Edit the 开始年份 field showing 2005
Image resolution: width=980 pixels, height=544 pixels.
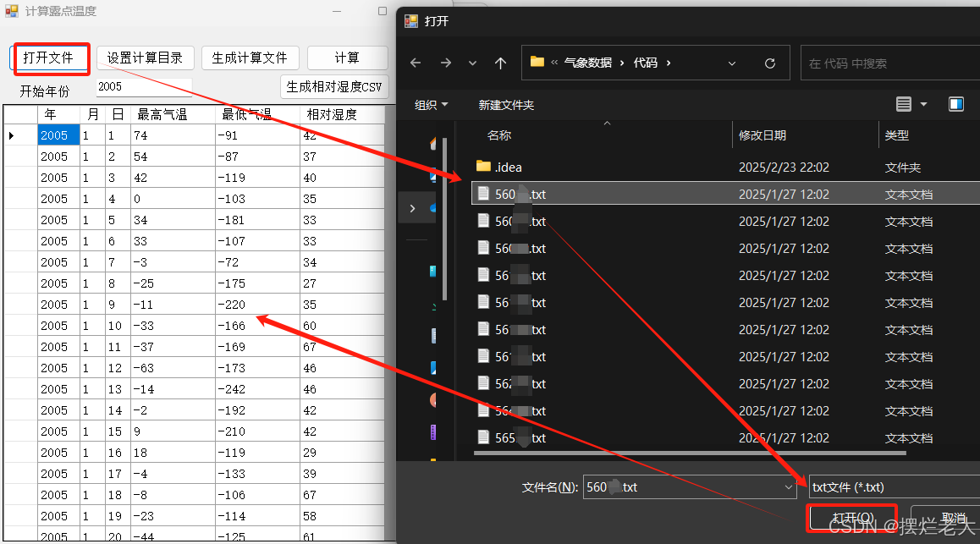pos(144,87)
